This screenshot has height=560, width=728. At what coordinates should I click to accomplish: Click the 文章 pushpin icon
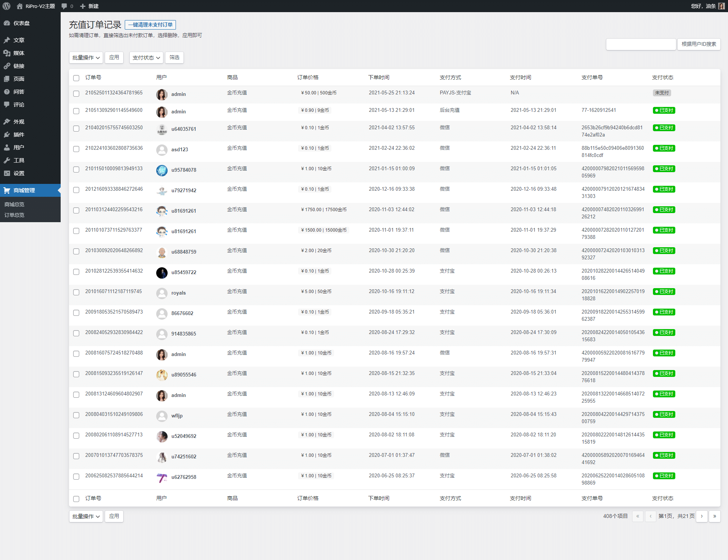7,40
